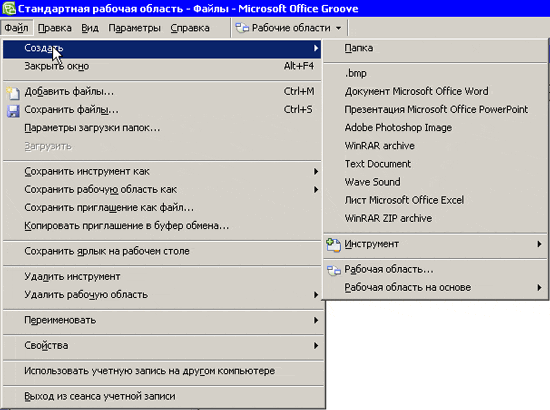
Task: Select Копировать приглашение в буфер обмена
Action: (x=162, y=226)
